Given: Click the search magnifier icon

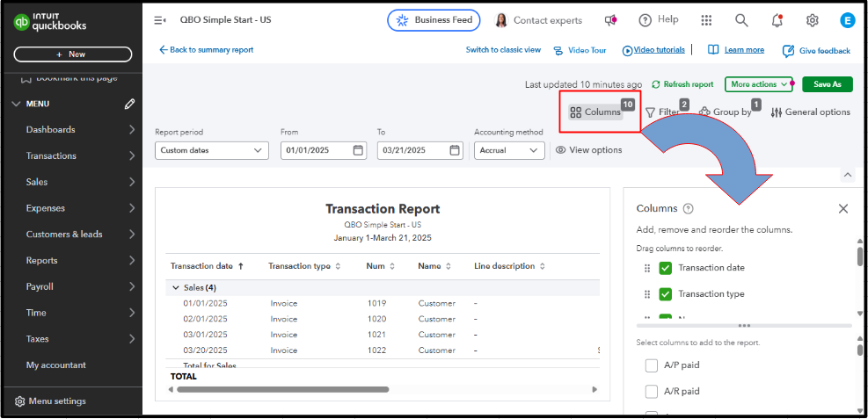Looking at the screenshot, I should coord(741,20).
